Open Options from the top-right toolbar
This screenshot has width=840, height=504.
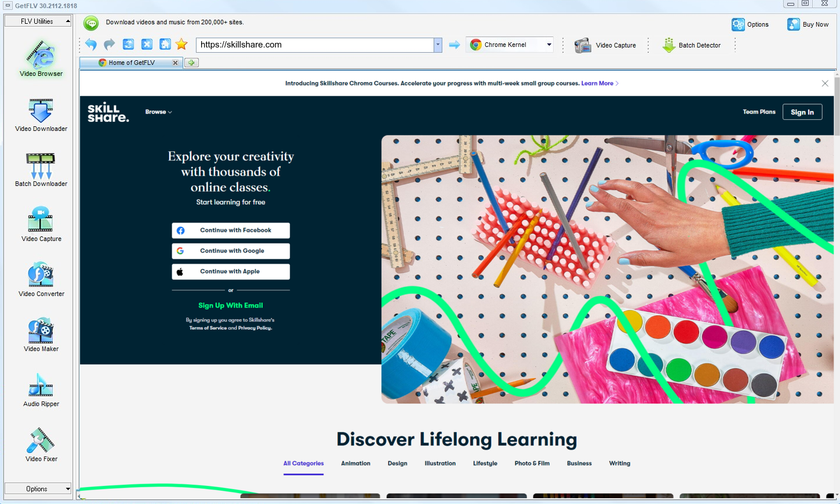[750, 24]
